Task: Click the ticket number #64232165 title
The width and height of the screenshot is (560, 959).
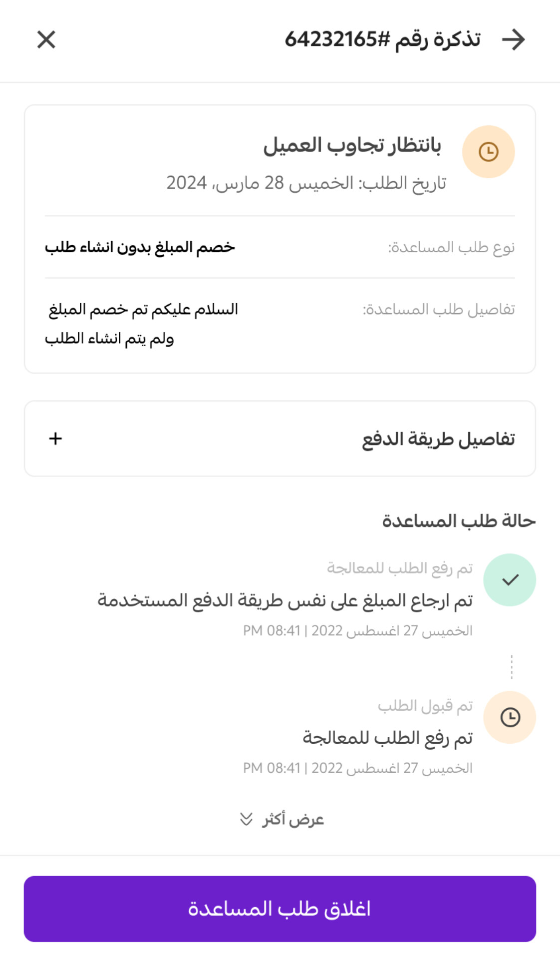Action: click(x=382, y=39)
